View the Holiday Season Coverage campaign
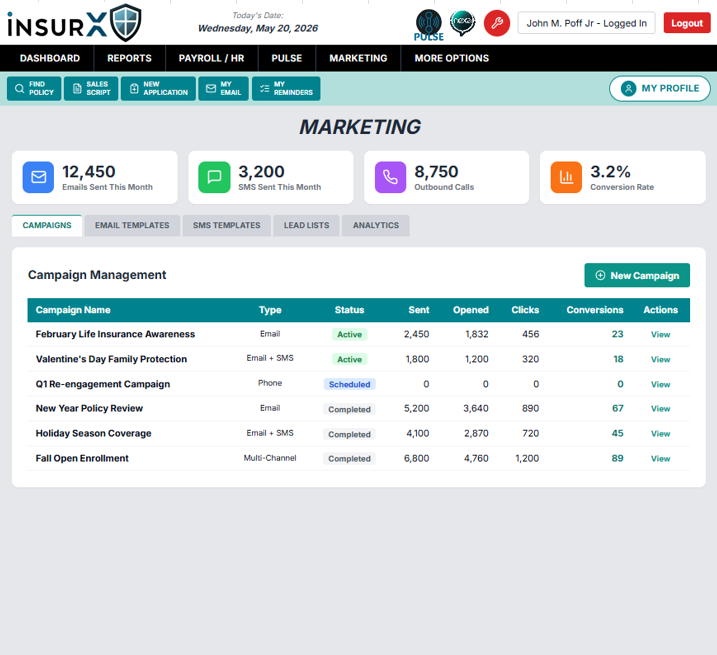Viewport: 717px width, 655px height. [660, 434]
